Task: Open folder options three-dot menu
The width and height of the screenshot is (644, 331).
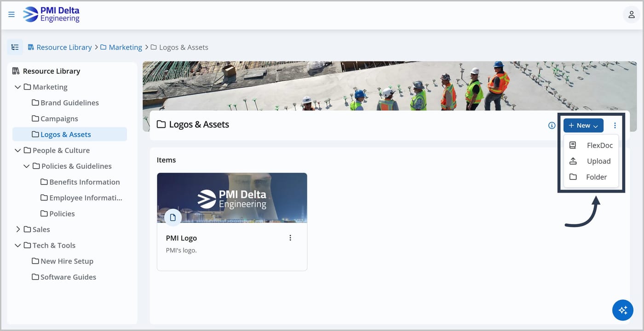Action: (x=615, y=125)
